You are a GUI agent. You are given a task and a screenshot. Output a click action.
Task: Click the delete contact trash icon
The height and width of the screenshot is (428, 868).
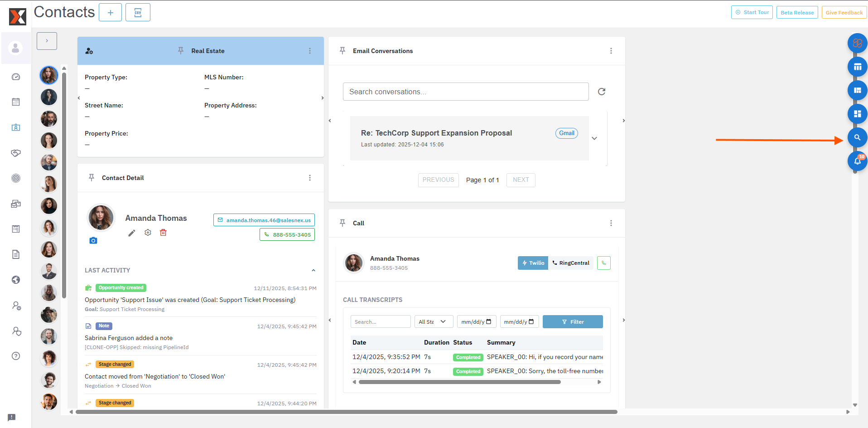[163, 233]
